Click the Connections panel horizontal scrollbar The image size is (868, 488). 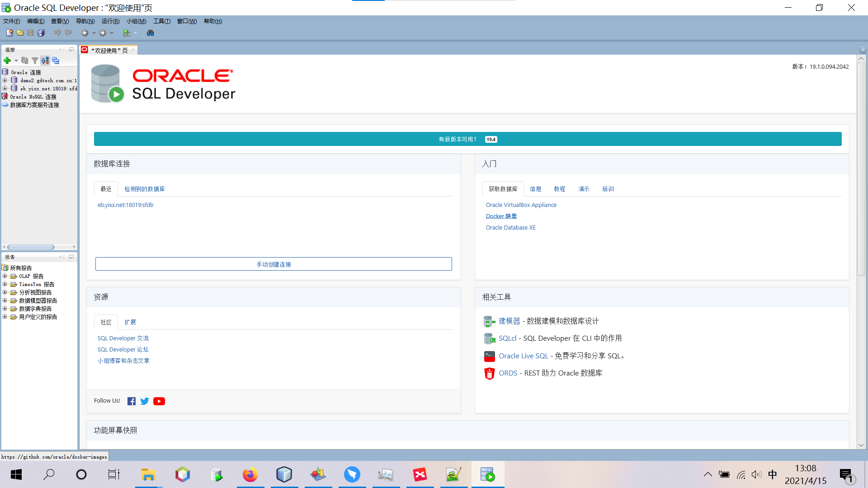tap(31, 247)
